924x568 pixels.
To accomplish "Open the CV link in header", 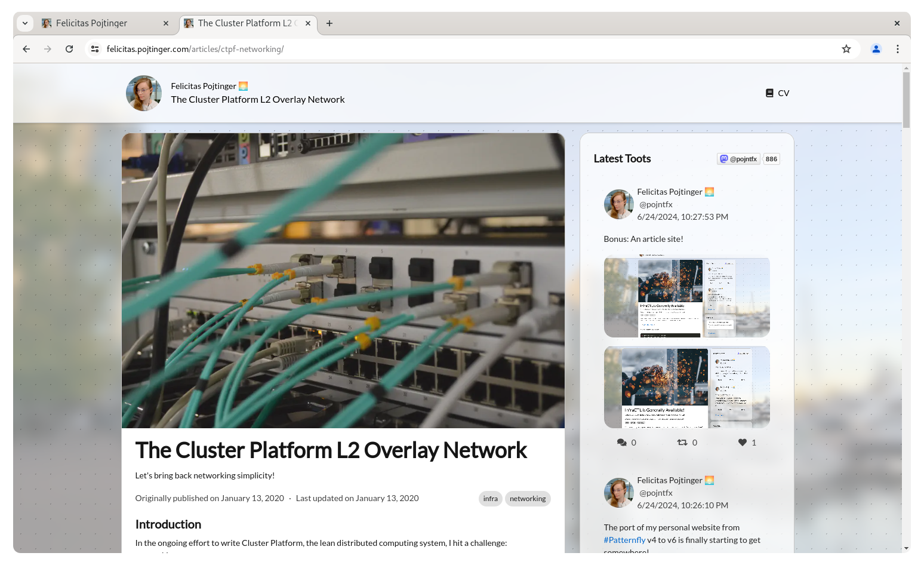I will pyautogui.click(x=777, y=93).
